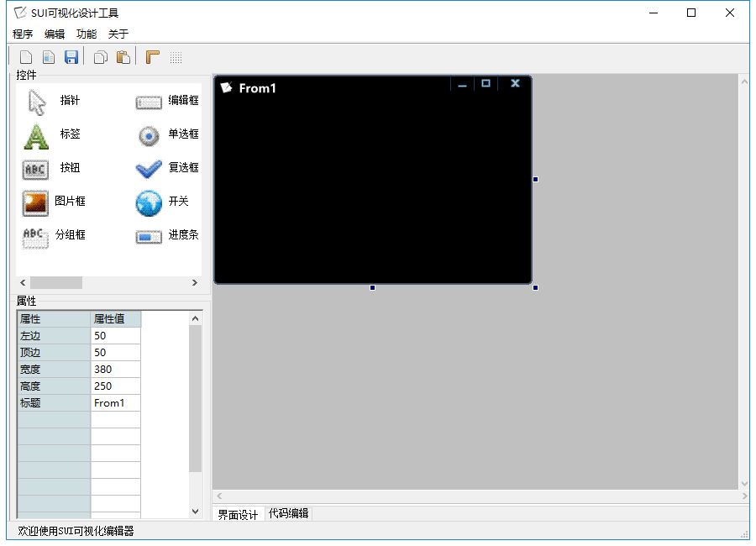Click the From1 form close X icon
Image resolution: width=756 pixels, height=546 pixels.
(515, 83)
